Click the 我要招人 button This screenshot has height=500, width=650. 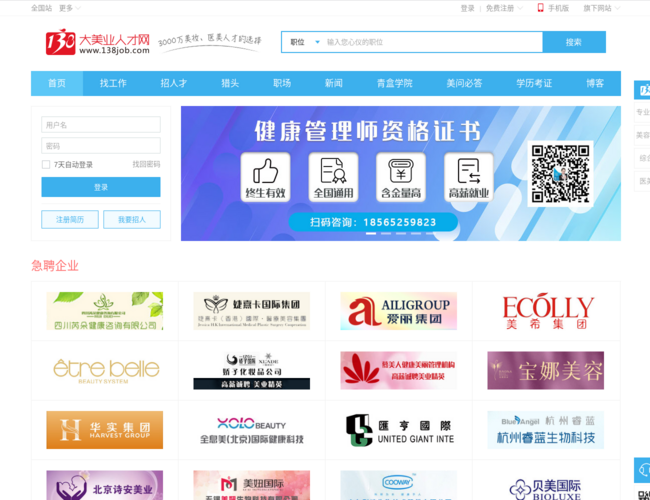132,219
